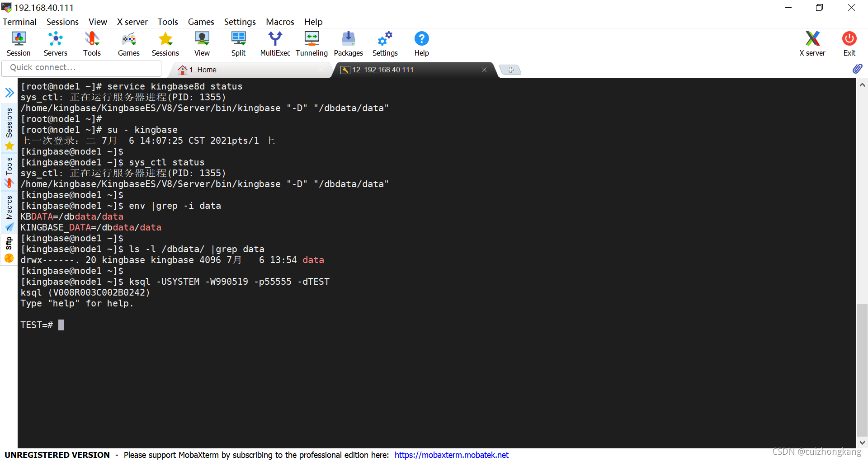
Task: Click the 'su - kingbase' command text
Action: point(142,130)
